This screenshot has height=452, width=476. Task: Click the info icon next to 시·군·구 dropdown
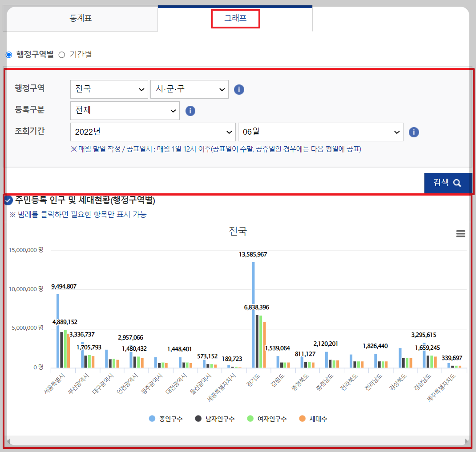point(239,89)
